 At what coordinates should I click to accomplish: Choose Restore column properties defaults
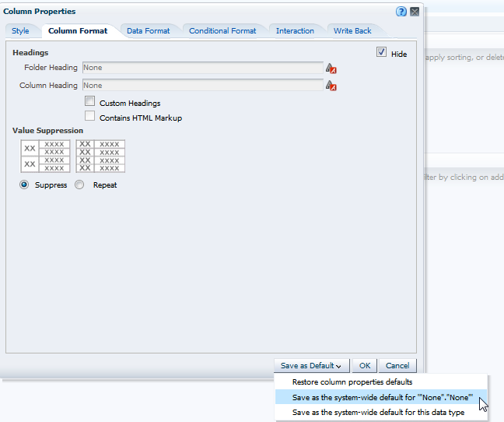click(x=381, y=382)
